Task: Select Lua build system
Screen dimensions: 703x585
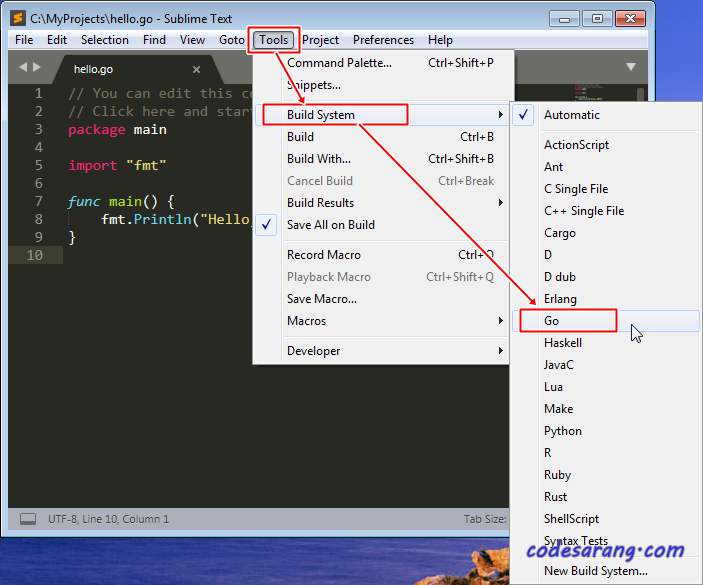Action: click(x=606, y=386)
